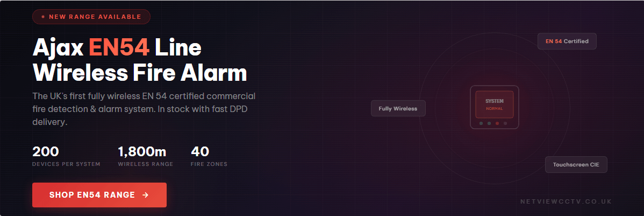
Task: Click the 40 fire zones stat
Action: 209,156
